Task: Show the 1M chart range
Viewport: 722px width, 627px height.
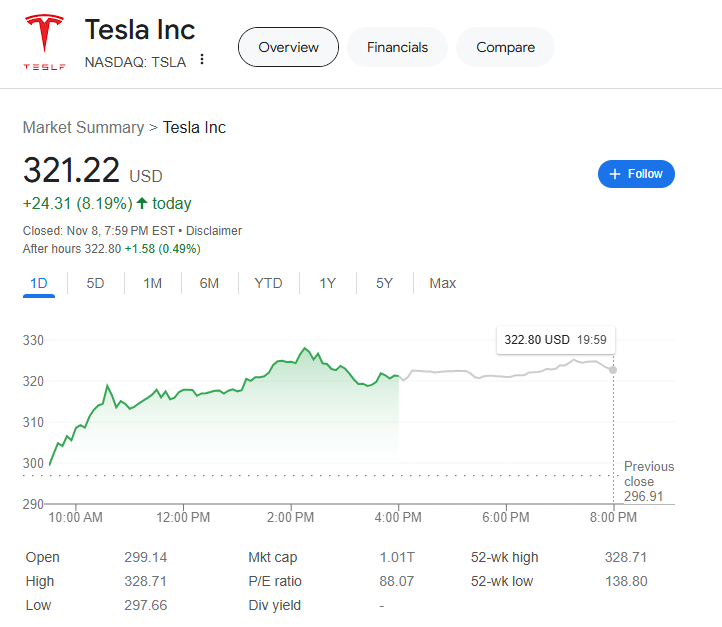Action: [152, 283]
